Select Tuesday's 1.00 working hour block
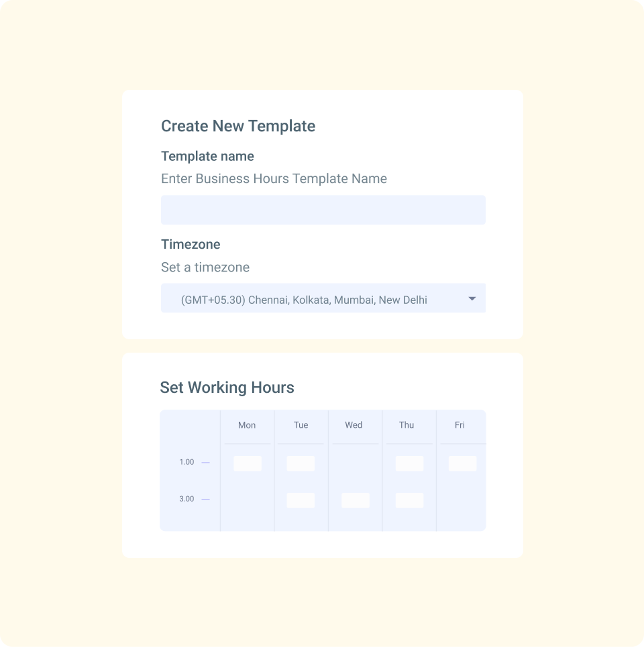644x647 pixels. [x=300, y=463]
